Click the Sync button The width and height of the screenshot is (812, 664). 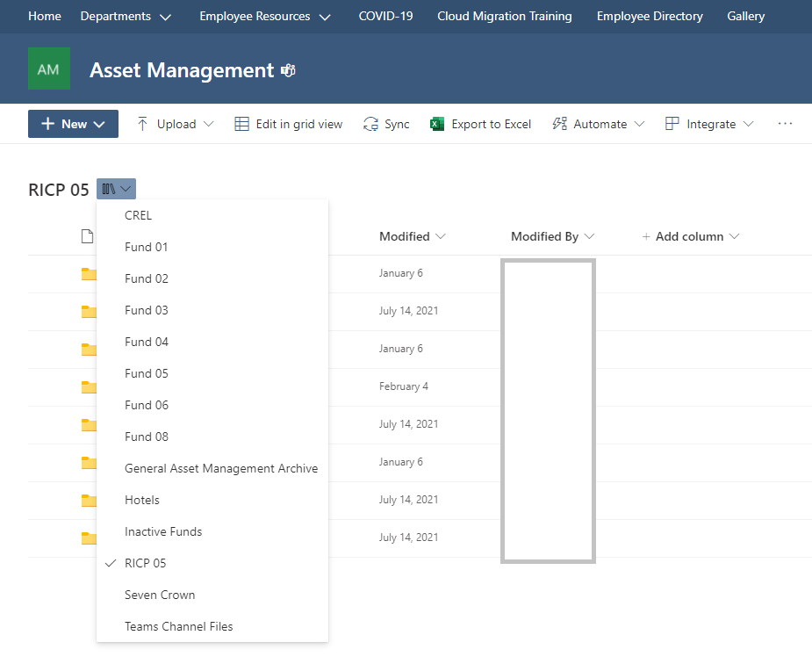click(x=386, y=124)
